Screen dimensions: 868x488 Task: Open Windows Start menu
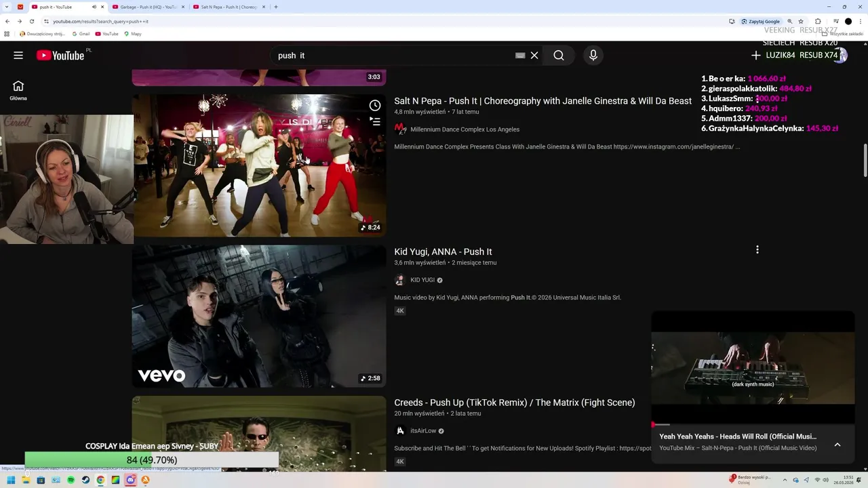[11, 480]
